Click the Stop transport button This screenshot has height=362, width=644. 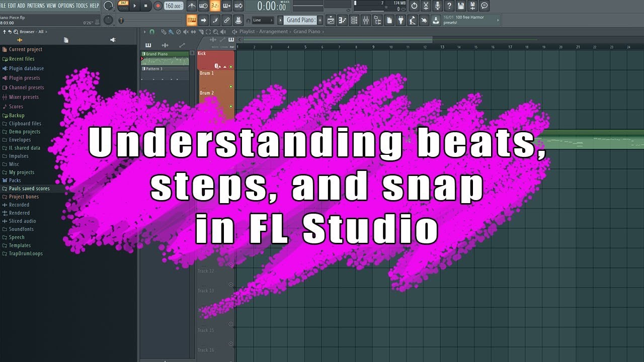click(x=146, y=6)
